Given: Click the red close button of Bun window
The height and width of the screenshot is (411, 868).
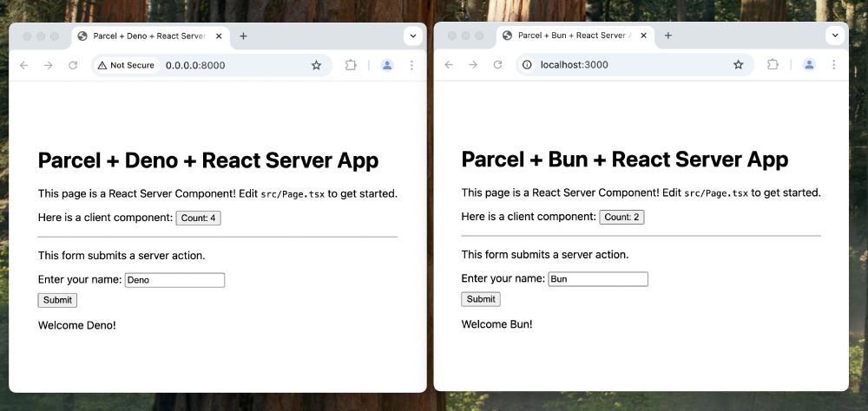Looking at the screenshot, I should point(452,36).
